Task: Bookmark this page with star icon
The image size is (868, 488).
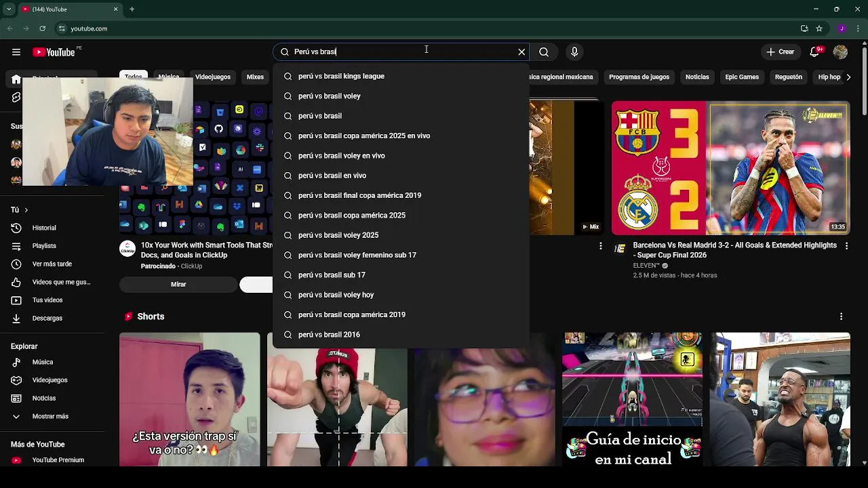Action: pos(819,28)
